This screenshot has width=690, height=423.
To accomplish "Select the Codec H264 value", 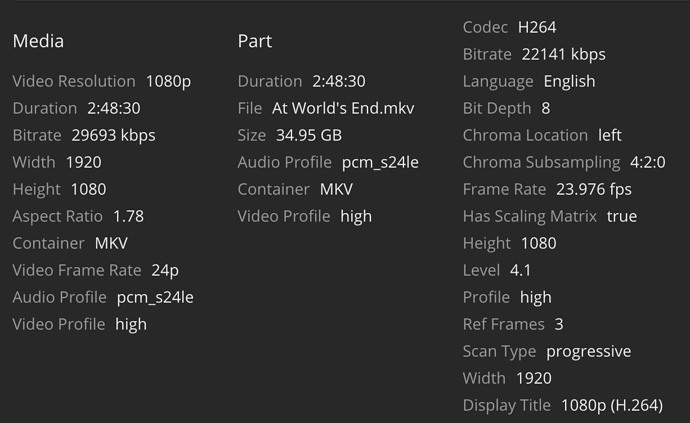I will 537,27.
